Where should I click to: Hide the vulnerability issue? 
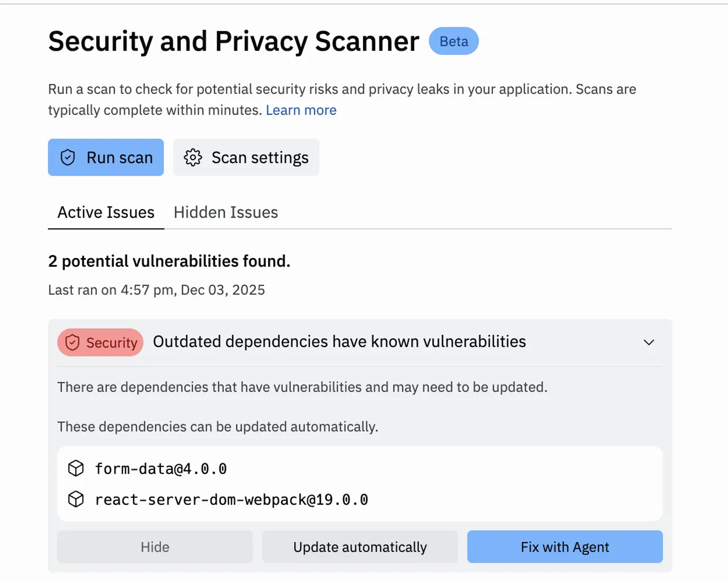pyautogui.click(x=155, y=547)
